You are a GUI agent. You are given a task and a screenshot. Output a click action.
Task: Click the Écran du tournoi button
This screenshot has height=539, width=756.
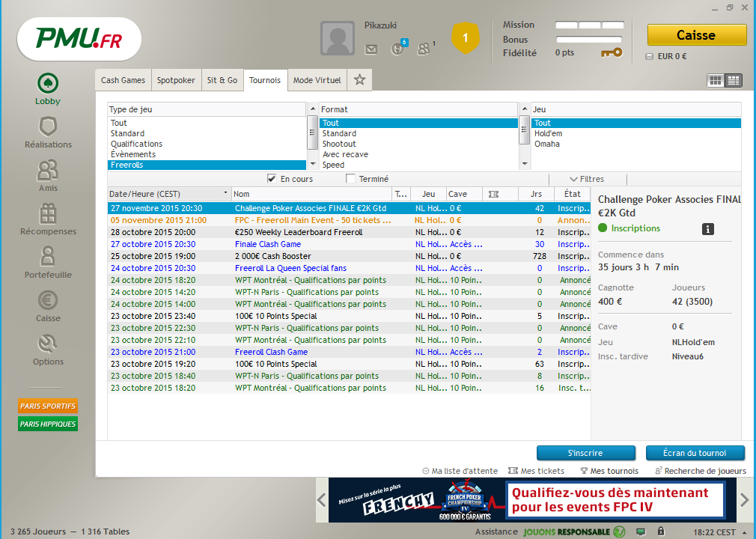pyautogui.click(x=695, y=453)
